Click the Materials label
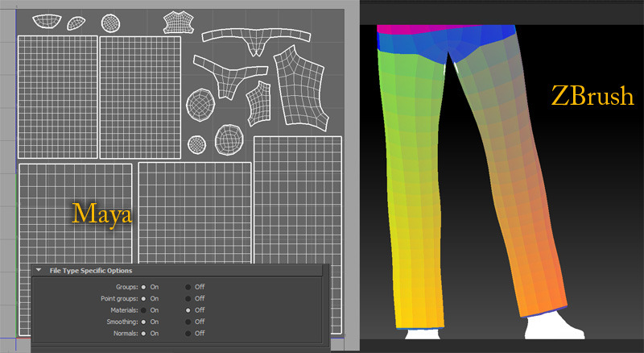Viewport: 644px width, 353px height. point(125,309)
